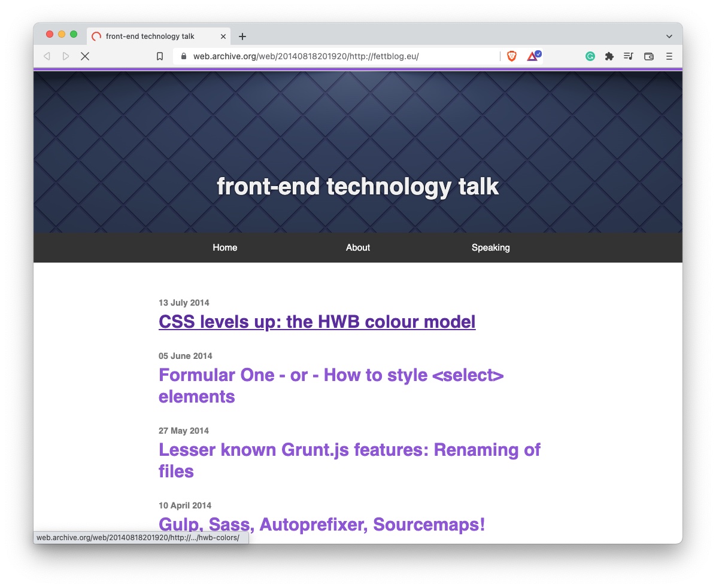Open the Grunt.js file renaming post
Image resolution: width=716 pixels, height=588 pixels.
point(349,460)
